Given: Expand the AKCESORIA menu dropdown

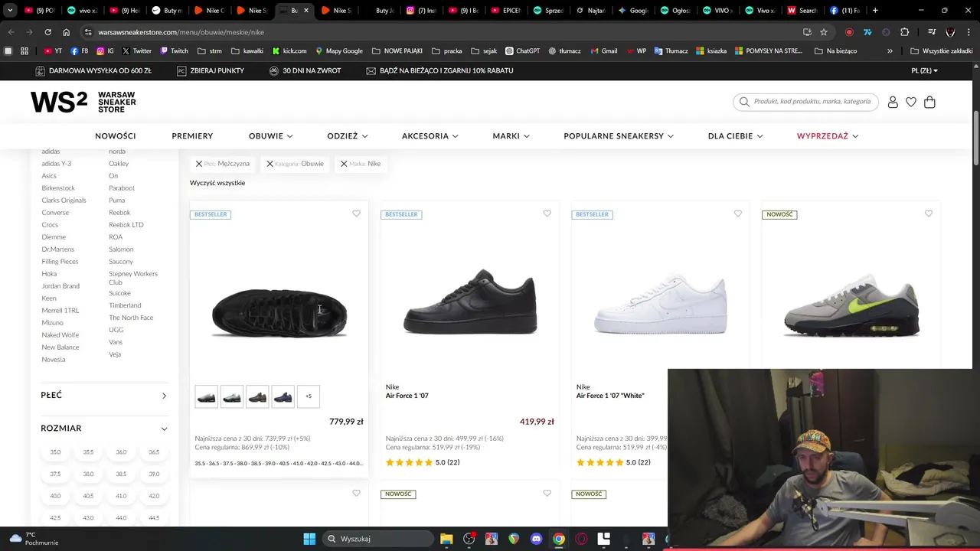Looking at the screenshot, I should click(430, 136).
